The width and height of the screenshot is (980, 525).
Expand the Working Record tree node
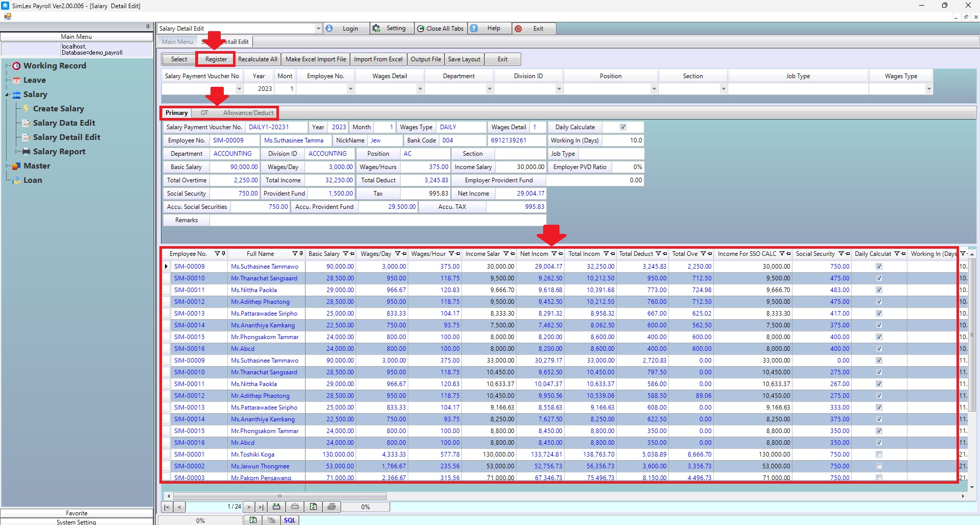[7, 66]
